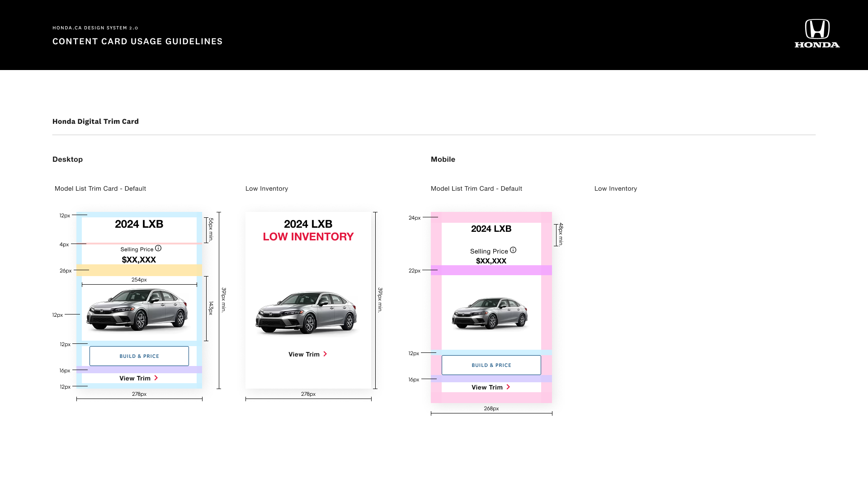Select the car image in Desktop default card
The image size is (868, 488).
137,310
